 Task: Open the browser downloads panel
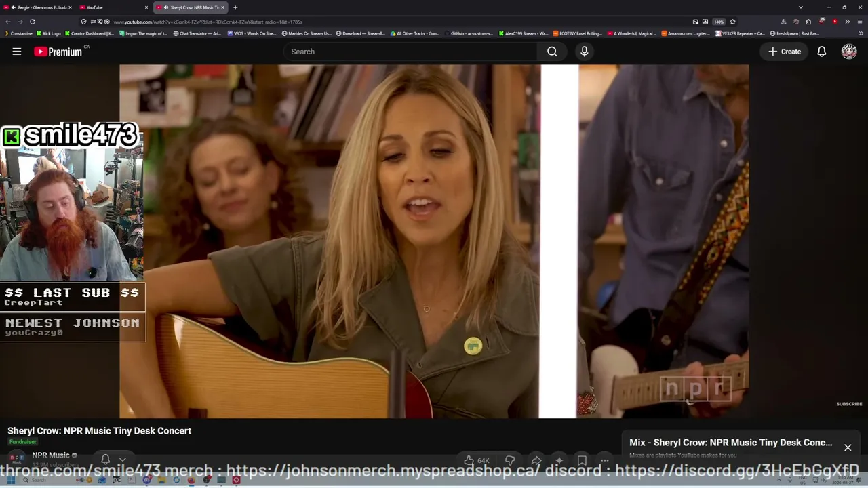(x=783, y=22)
